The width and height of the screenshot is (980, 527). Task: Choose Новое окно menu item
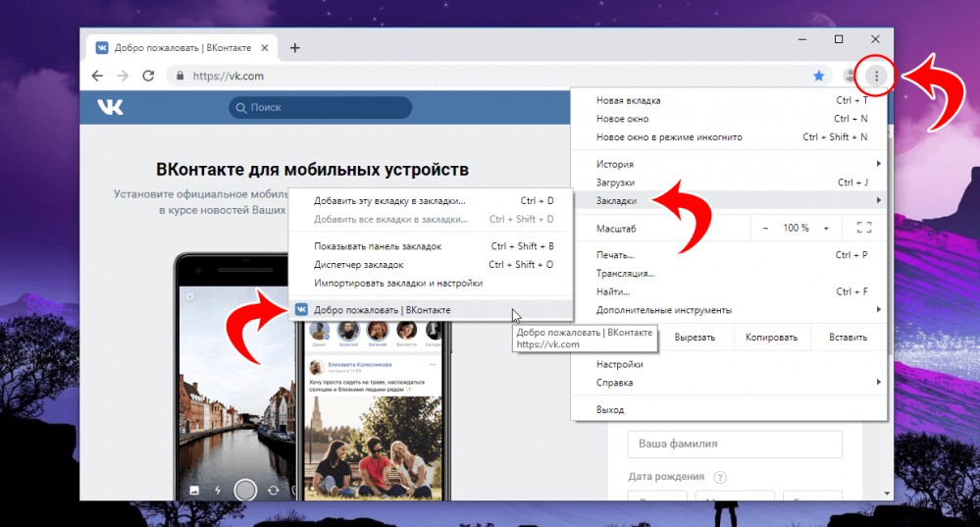pyautogui.click(x=729, y=119)
